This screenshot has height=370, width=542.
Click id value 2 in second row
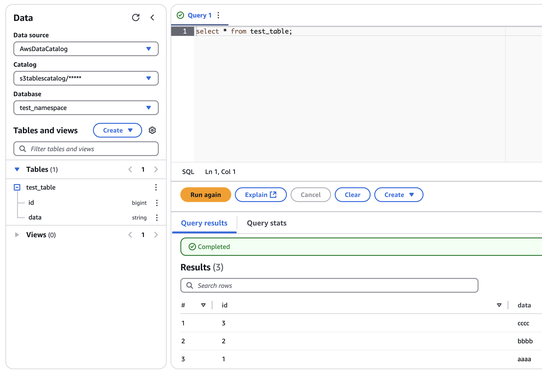click(223, 341)
